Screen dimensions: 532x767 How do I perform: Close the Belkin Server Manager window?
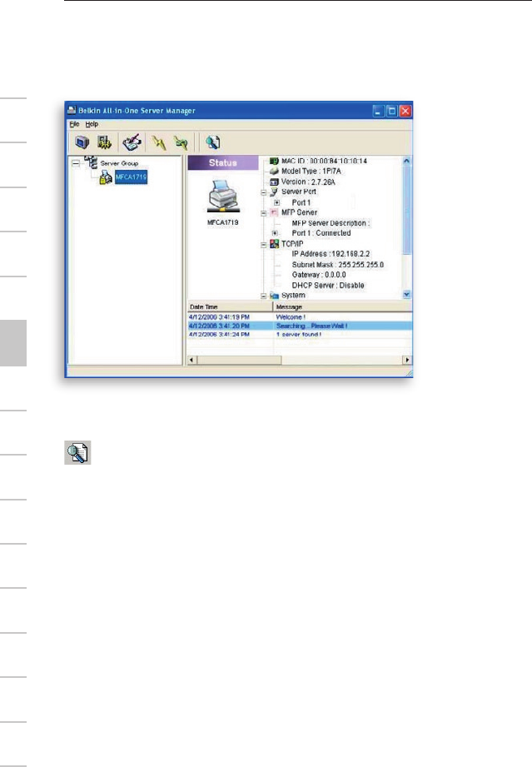click(x=405, y=112)
